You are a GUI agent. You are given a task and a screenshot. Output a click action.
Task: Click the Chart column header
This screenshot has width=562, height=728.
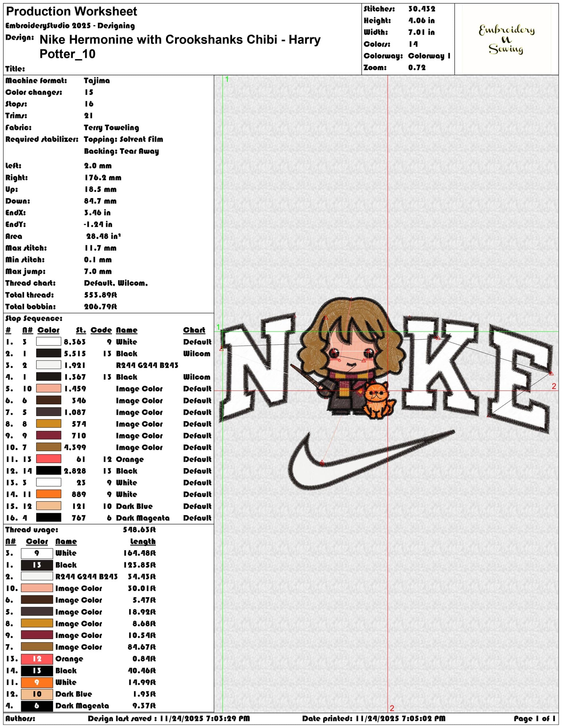pos(194,330)
